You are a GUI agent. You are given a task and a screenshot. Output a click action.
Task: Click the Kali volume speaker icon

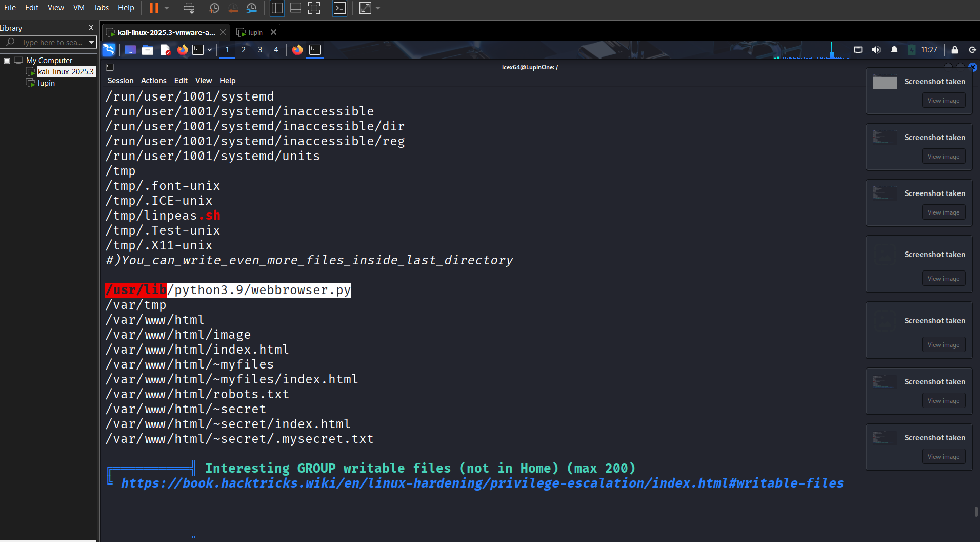[x=876, y=50]
